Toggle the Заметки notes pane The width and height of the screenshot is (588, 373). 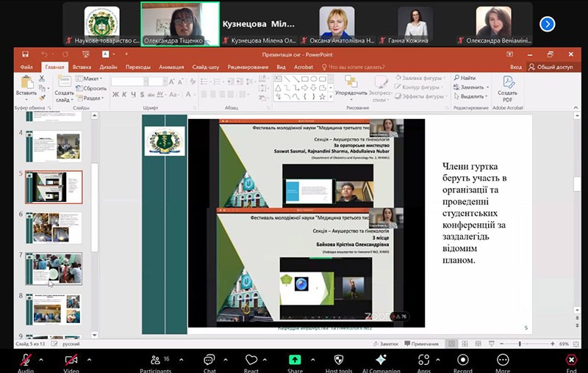click(x=387, y=344)
